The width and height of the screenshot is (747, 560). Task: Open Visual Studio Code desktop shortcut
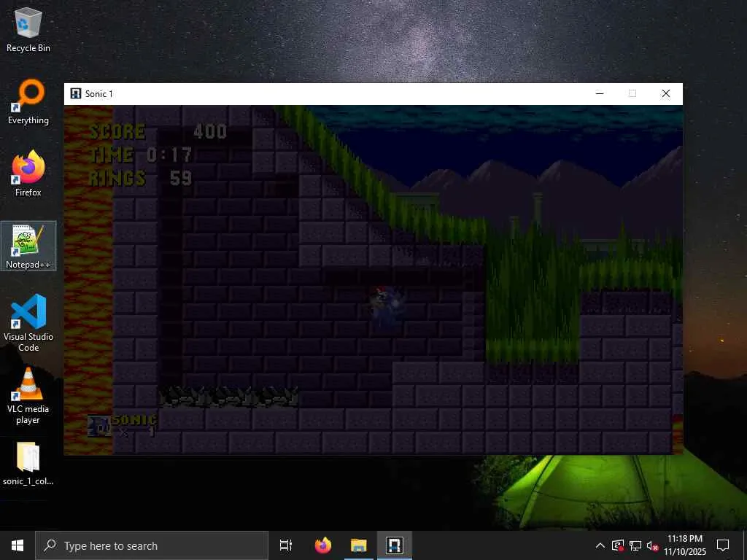pyautogui.click(x=28, y=323)
